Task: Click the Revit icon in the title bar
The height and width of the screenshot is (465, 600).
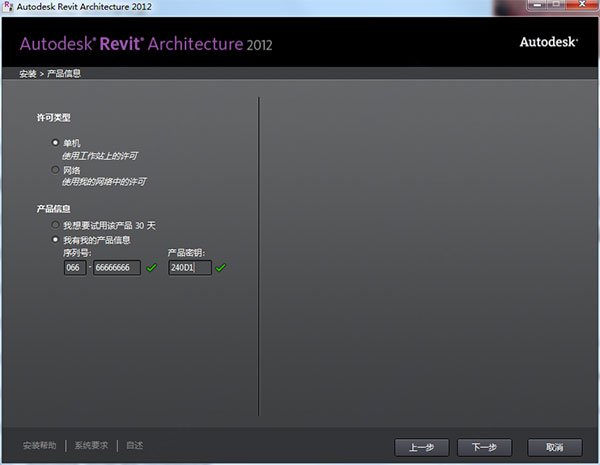Action: tap(8, 7)
